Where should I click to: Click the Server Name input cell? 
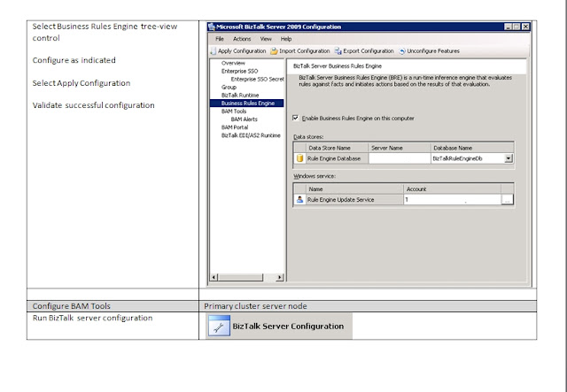pos(400,158)
